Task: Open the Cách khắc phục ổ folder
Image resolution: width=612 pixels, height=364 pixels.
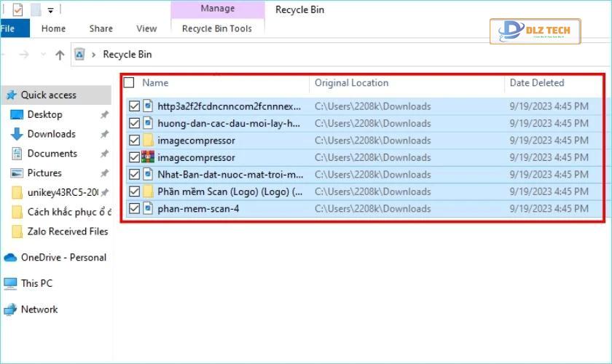Action: click(x=69, y=212)
